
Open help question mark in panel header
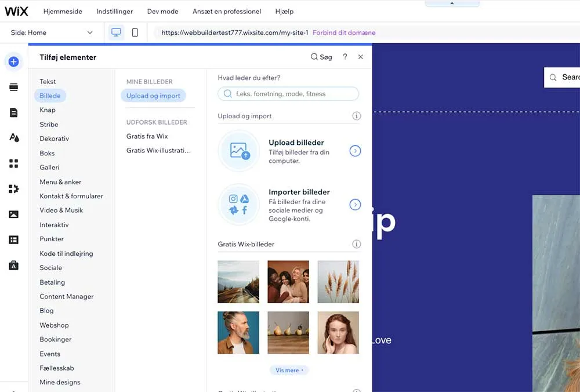(x=345, y=57)
